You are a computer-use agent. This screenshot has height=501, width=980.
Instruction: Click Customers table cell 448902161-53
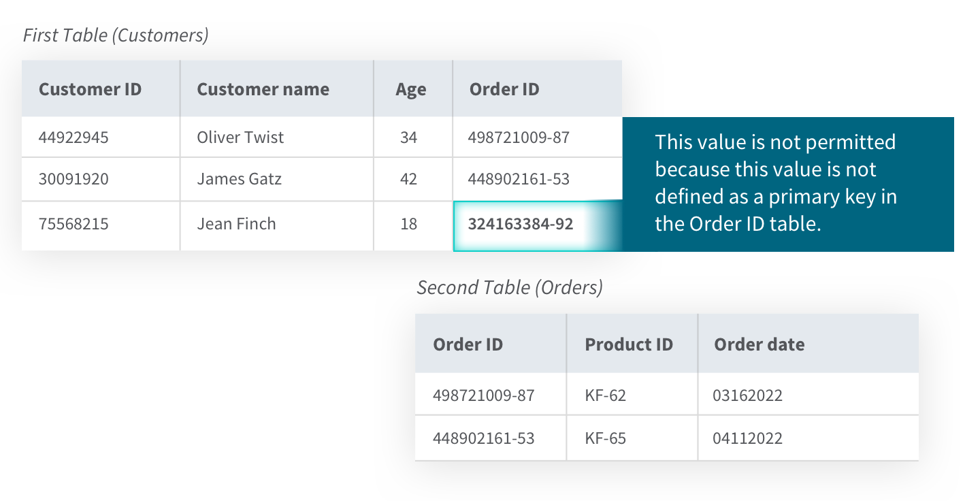(x=538, y=180)
